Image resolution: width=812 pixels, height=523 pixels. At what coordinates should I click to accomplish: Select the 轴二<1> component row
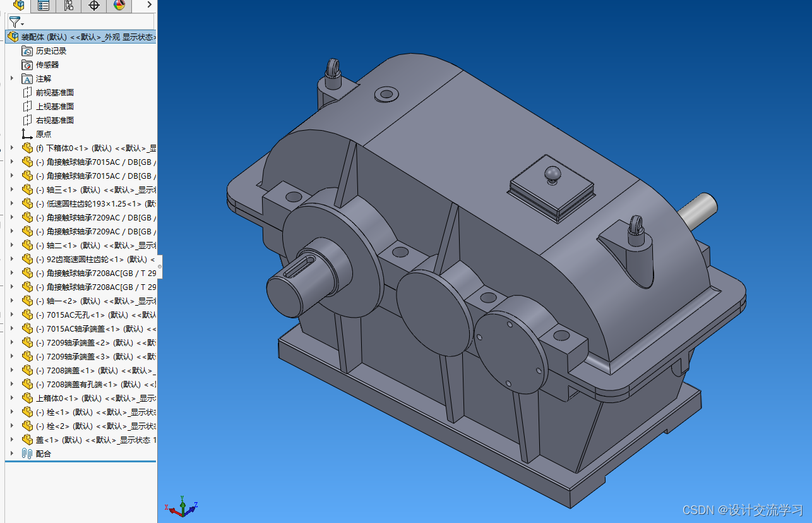click(81, 245)
